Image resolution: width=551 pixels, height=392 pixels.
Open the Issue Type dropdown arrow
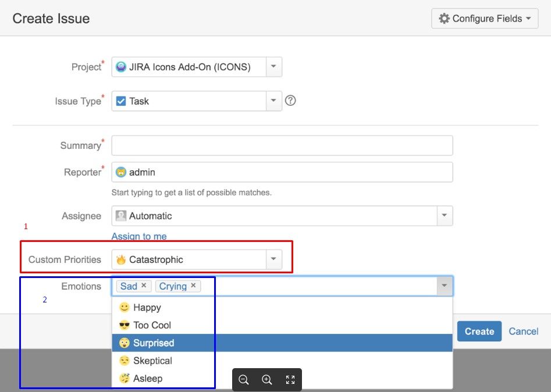(273, 101)
